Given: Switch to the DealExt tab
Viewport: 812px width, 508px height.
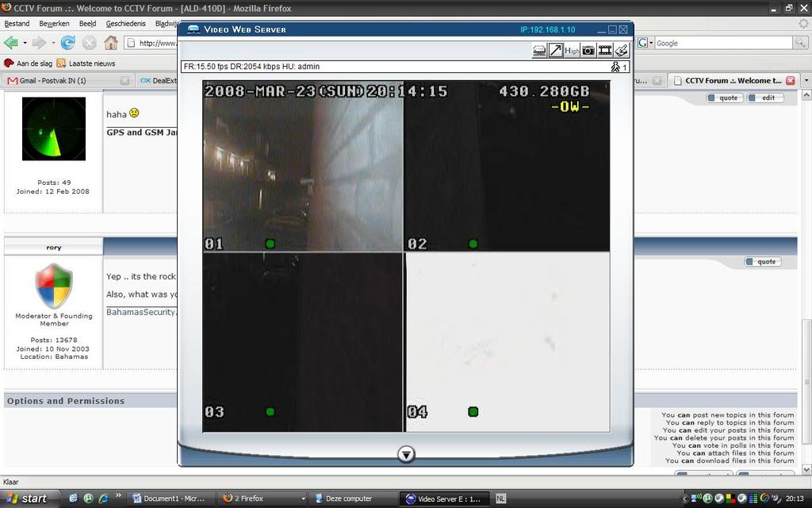Looking at the screenshot, I should click(x=158, y=80).
